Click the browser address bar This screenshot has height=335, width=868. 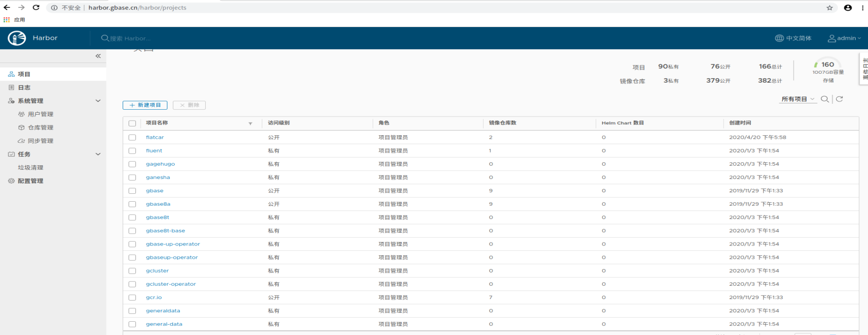tap(433, 7)
